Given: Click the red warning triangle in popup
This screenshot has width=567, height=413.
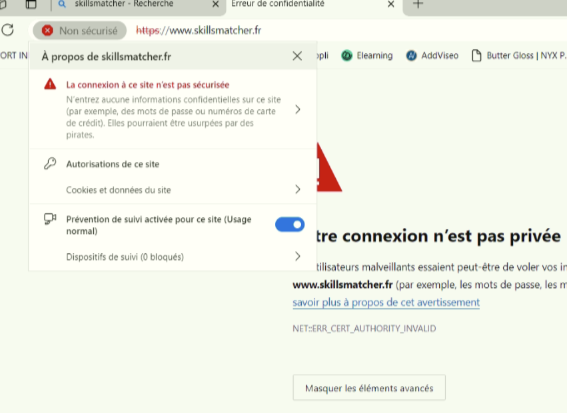Looking at the screenshot, I should tap(50, 84).
